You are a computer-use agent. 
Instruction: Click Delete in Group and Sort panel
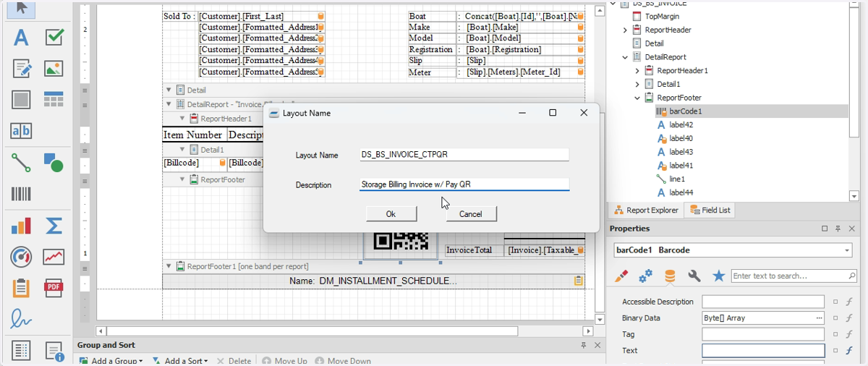pos(234,361)
